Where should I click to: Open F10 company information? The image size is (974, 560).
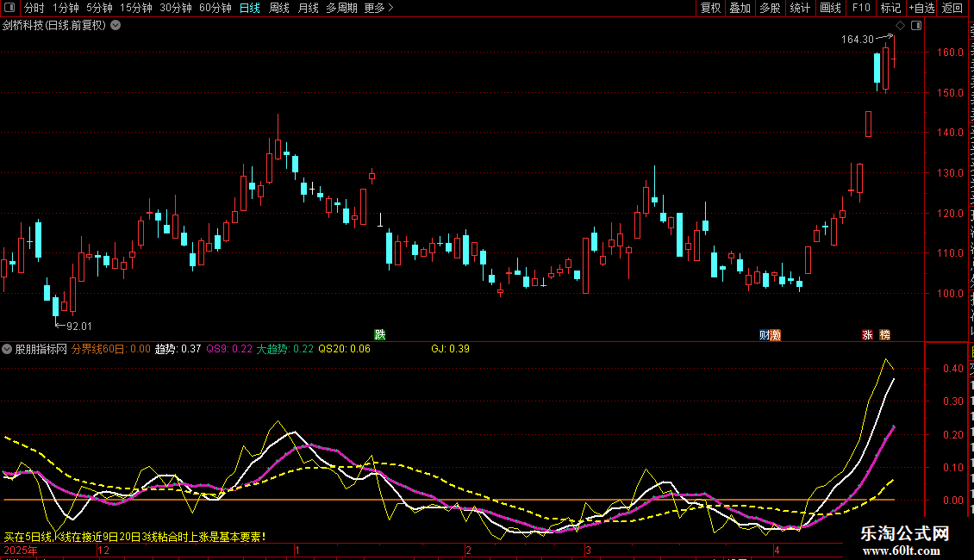click(x=861, y=8)
